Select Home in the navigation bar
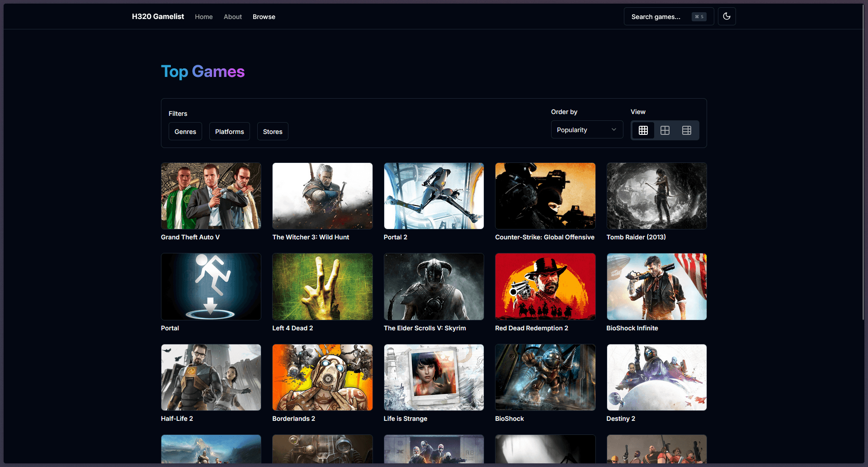Screen dimensions: 868x467 click(204, 17)
